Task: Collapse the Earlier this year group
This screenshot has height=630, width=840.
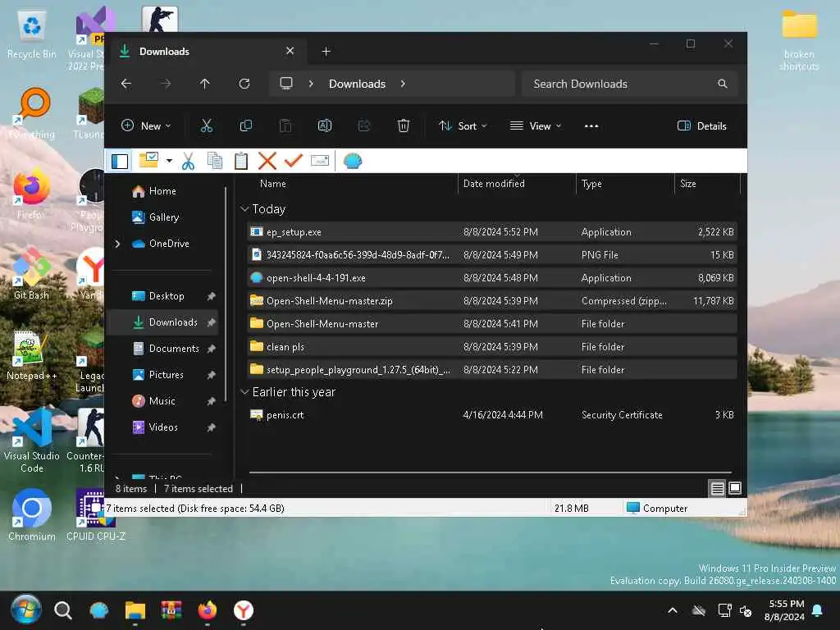Action: pos(244,392)
